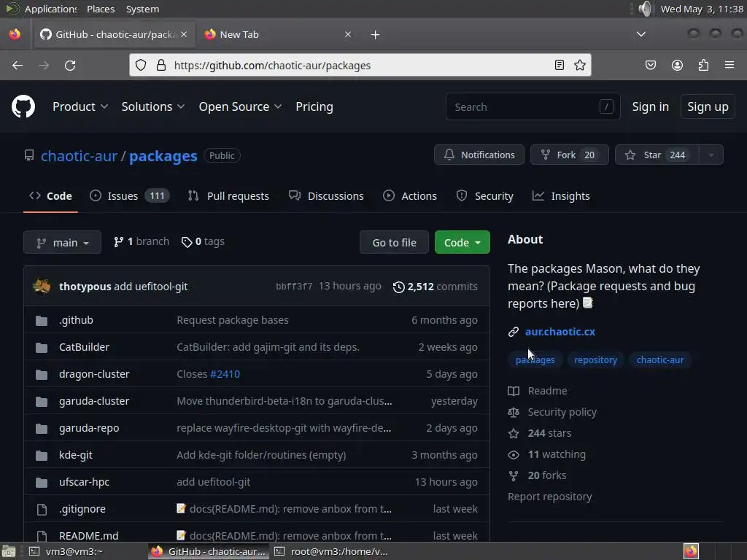Open list all tabs chevron
The image size is (747, 560).
641,34
